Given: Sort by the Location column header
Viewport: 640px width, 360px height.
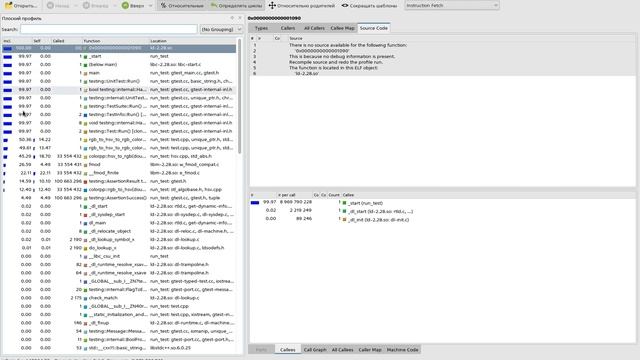Looking at the screenshot, I should pos(192,41).
